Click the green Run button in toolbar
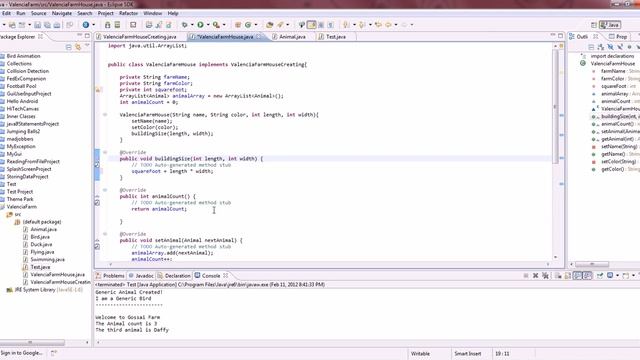640x360 pixels. [x=200, y=25]
